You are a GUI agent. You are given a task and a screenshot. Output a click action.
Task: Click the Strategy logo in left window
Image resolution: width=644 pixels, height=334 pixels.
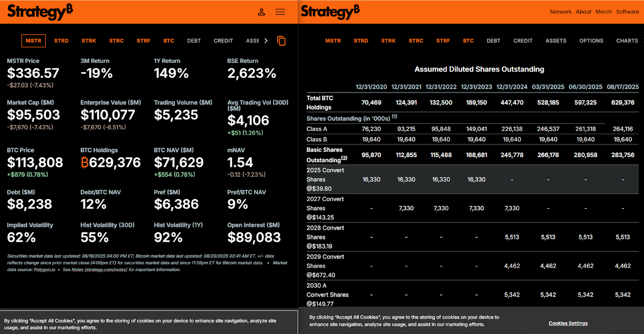40,12
